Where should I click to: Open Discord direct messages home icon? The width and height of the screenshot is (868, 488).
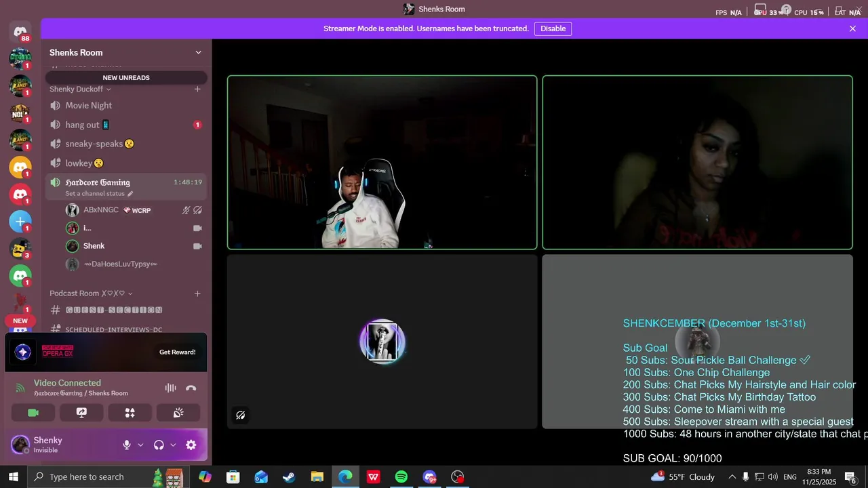(x=20, y=32)
